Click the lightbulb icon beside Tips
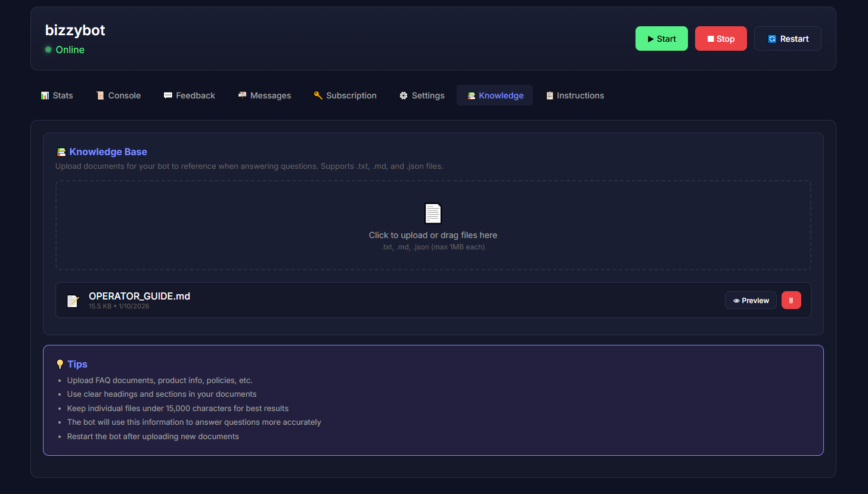The image size is (868, 494). pos(60,364)
